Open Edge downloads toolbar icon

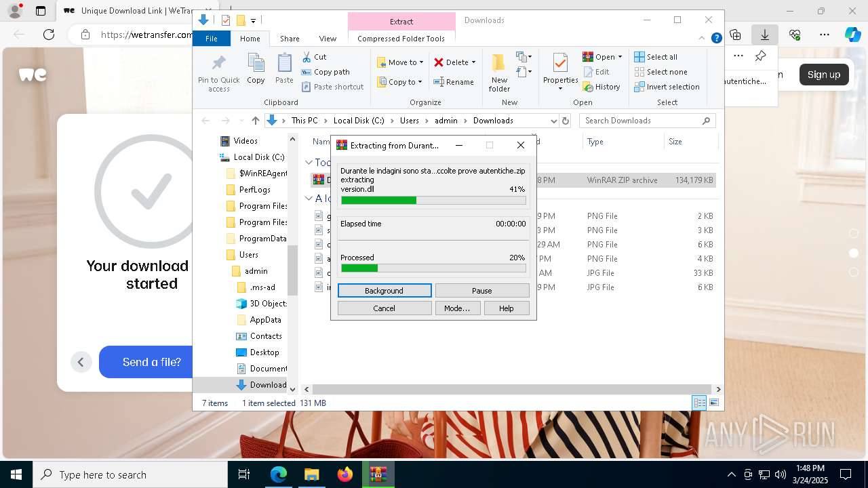(765, 34)
